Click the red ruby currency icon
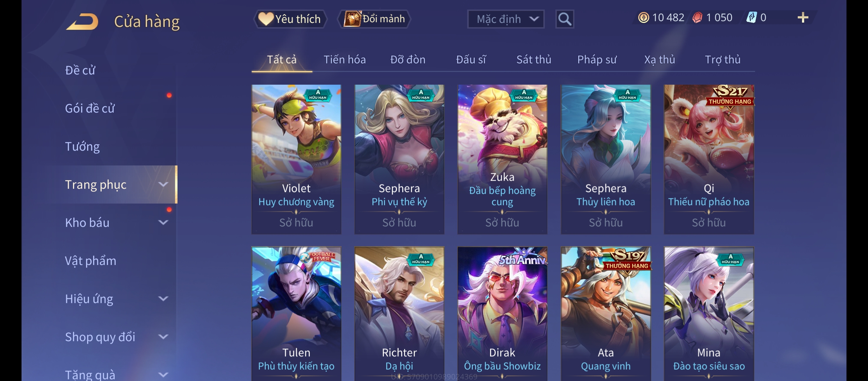This screenshot has width=868, height=381. point(697,18)
